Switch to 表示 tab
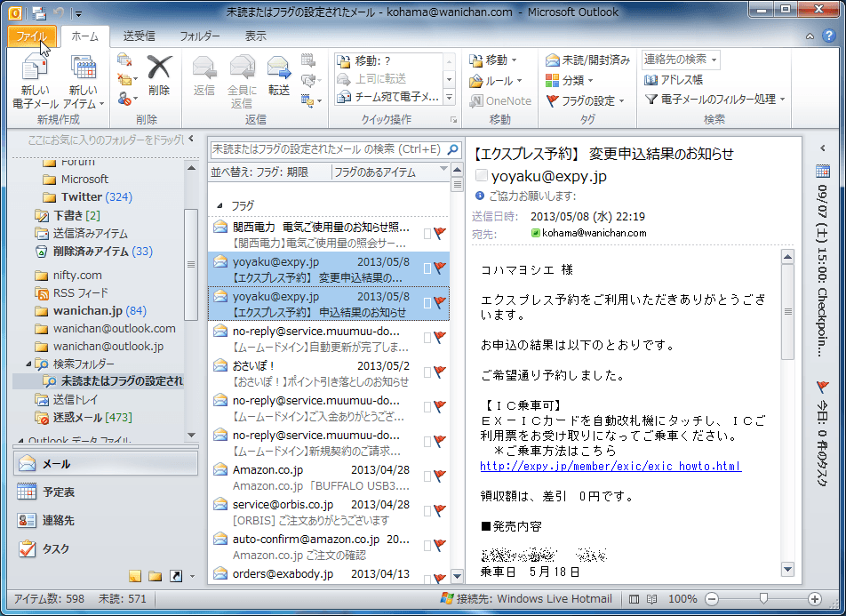846x616 pixels. point(256,36)
